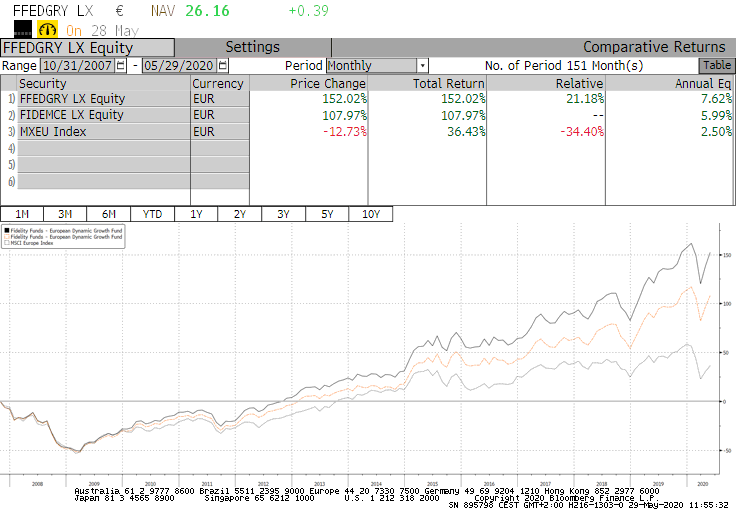
Task: Open the start date calendar picker
Action: point(121,65)
